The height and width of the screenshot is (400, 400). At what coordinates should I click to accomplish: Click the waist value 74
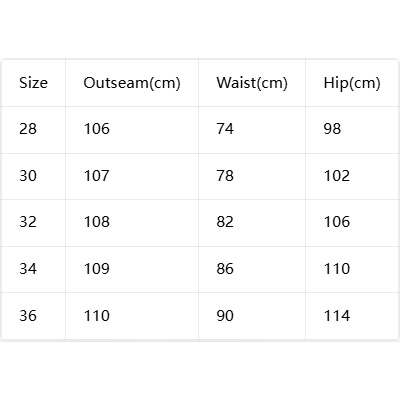coord(225,129)
